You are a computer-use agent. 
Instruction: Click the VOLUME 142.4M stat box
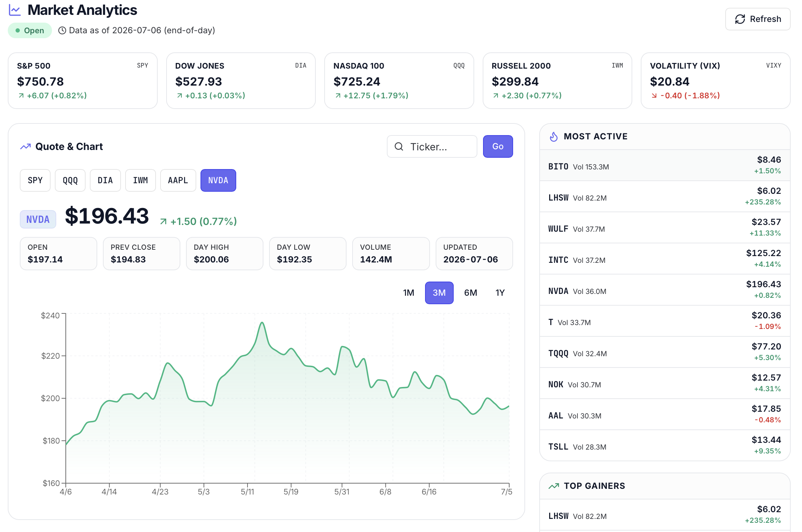(x=391, y=254)
